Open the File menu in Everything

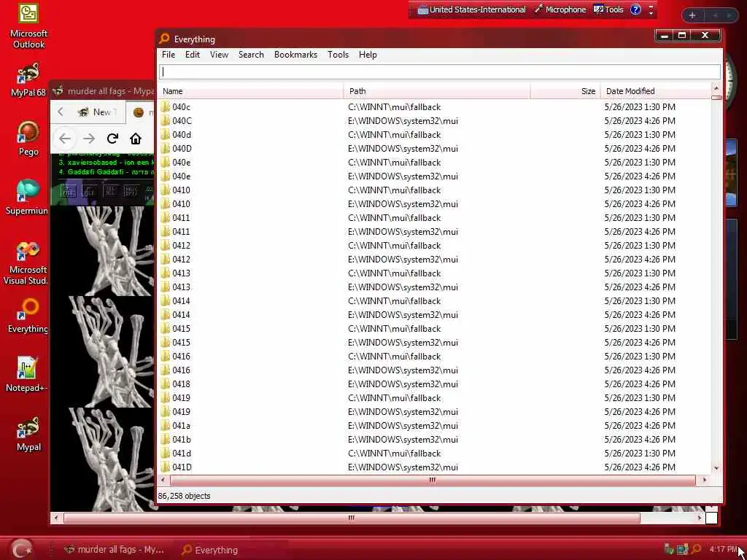click(x=169, y=55)
